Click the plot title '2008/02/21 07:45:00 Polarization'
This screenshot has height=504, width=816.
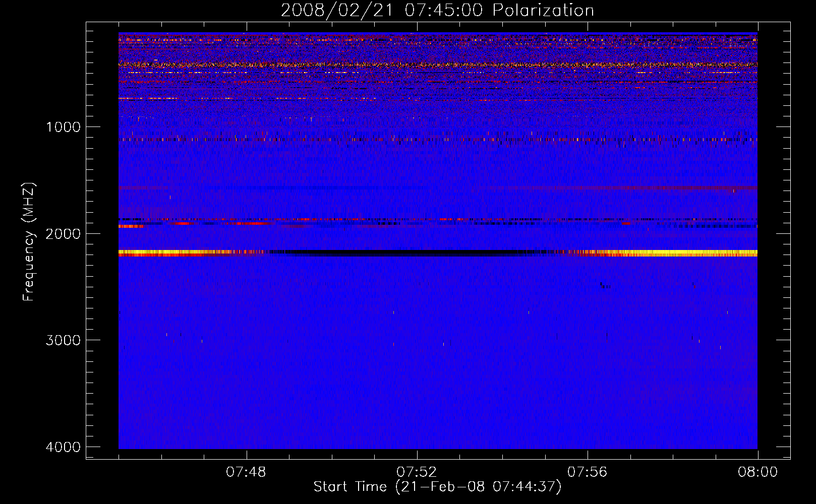tap(437, 10)
